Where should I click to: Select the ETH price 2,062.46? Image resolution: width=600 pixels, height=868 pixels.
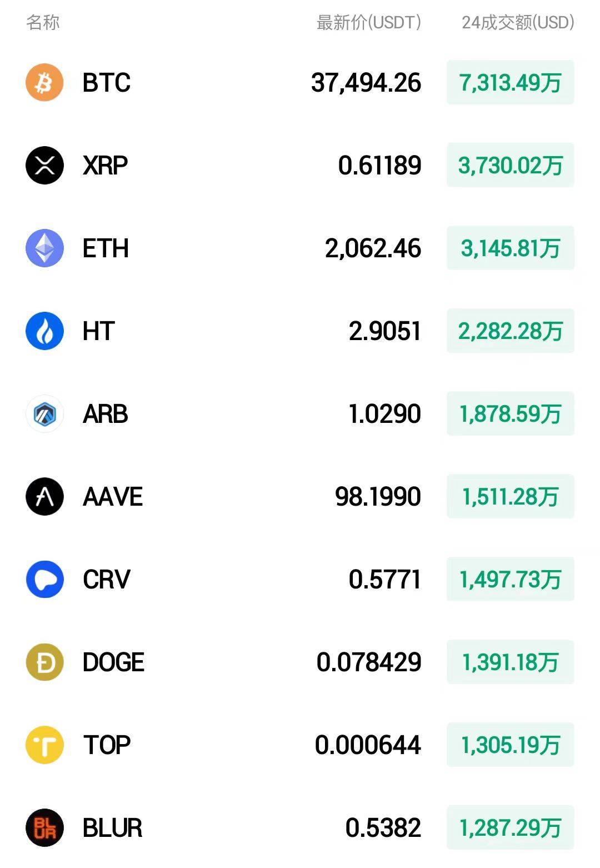click(373, 248)
